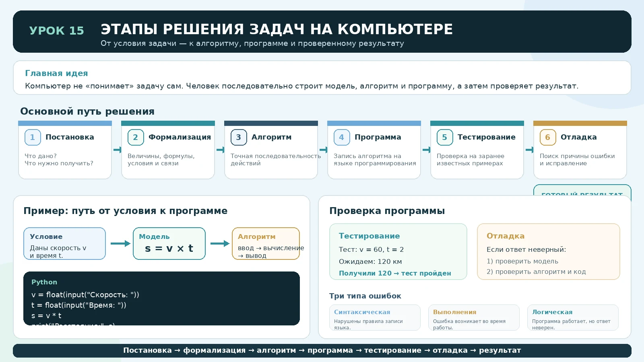Click the 'Python' code block label
Image resolution: width=644 pixels, height=362 pixels.
coord(44,282)
